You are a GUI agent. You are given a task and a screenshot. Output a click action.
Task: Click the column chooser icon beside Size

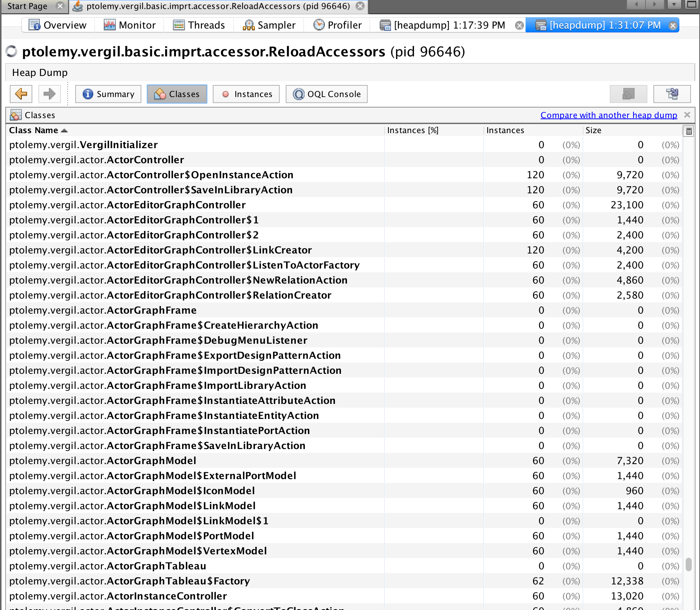pyautogui.click(x=689, y=131)
